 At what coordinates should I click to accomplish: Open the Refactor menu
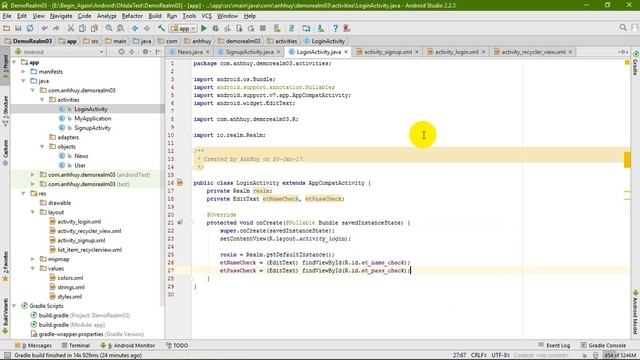[x=132, y=16]
